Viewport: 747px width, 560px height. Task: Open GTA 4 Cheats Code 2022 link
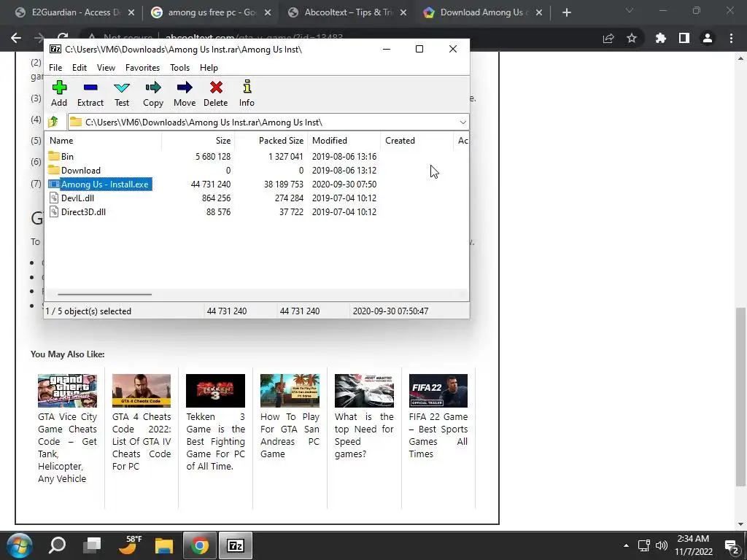coord(142,441)
